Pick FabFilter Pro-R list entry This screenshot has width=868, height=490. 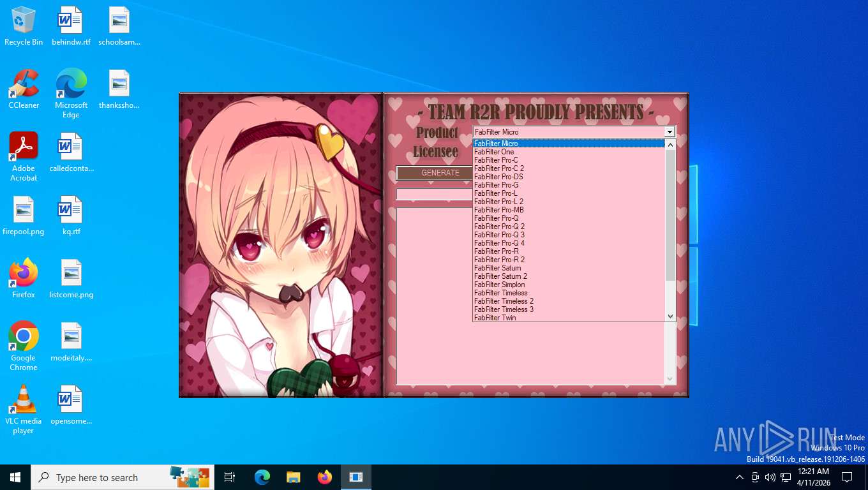click(x=569, y=251)
